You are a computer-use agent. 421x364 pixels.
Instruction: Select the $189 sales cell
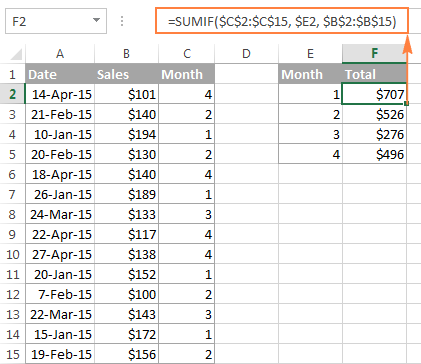click(126, 194)
